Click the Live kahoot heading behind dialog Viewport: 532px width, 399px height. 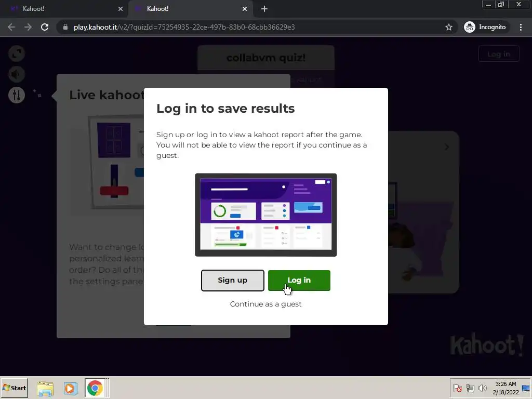tap(107, 95)
